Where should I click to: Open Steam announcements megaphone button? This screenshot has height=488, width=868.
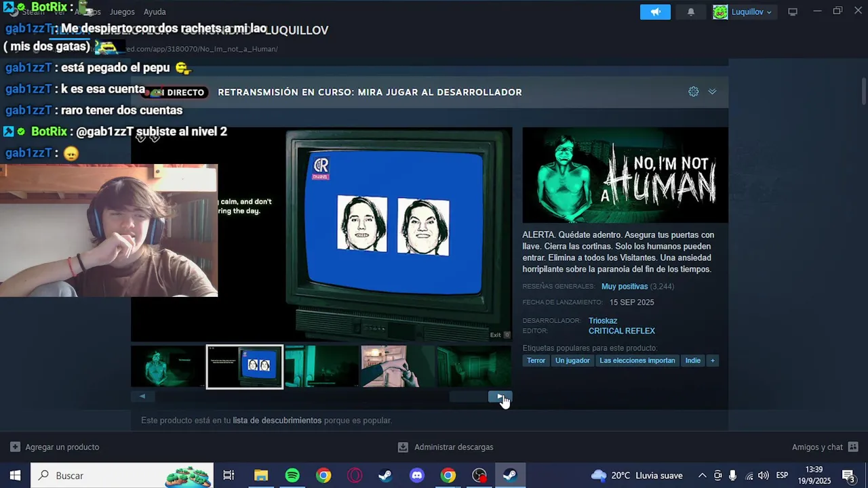point(655,12)
